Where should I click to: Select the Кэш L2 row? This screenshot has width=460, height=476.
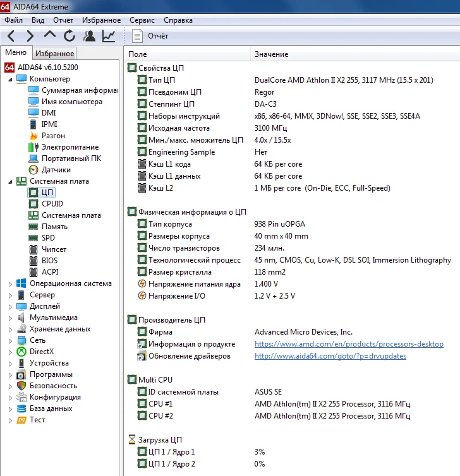coord(292,188)
